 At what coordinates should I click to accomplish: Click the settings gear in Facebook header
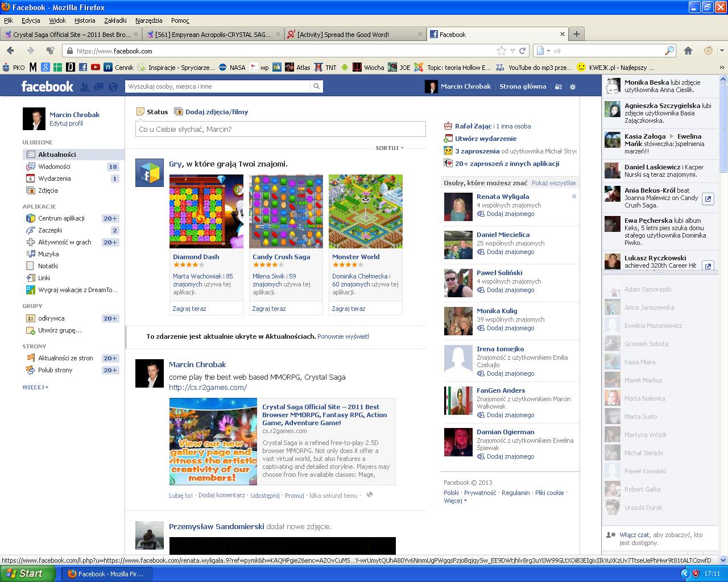pyautogui.click(x=573, y=87)
